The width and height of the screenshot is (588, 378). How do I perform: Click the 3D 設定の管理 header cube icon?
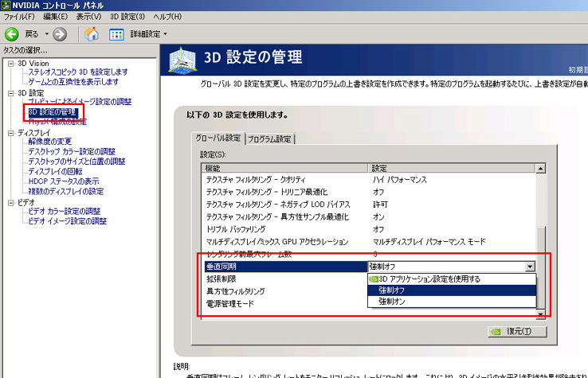point(182,60)
